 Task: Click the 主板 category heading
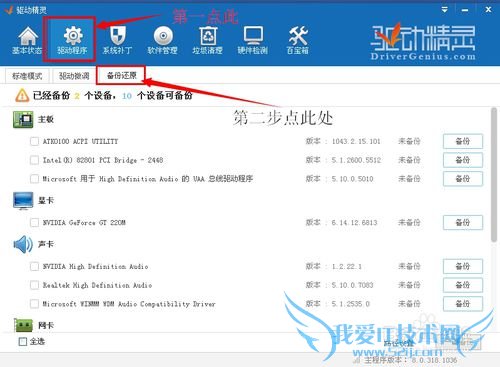click(46, 119)
